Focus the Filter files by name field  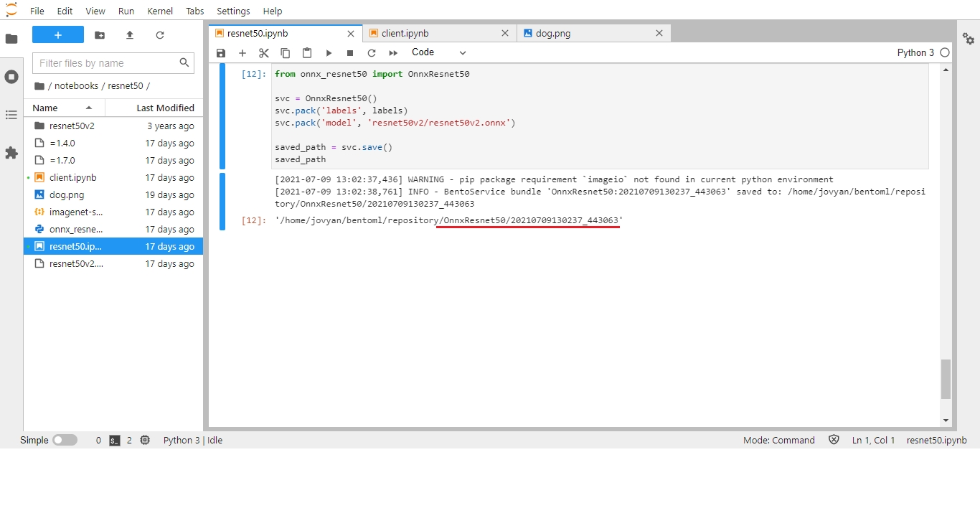(106, 63)
